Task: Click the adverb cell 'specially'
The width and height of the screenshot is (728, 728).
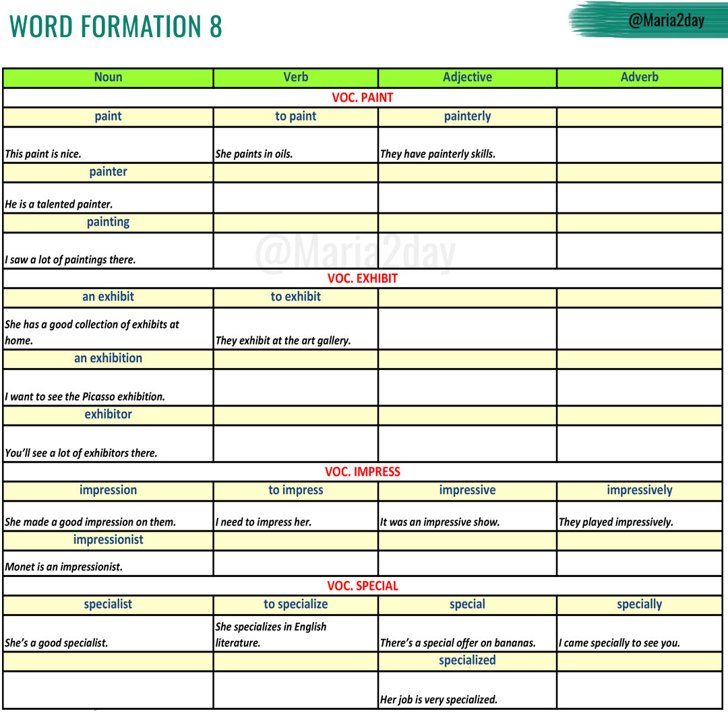Action: point(639,605)
